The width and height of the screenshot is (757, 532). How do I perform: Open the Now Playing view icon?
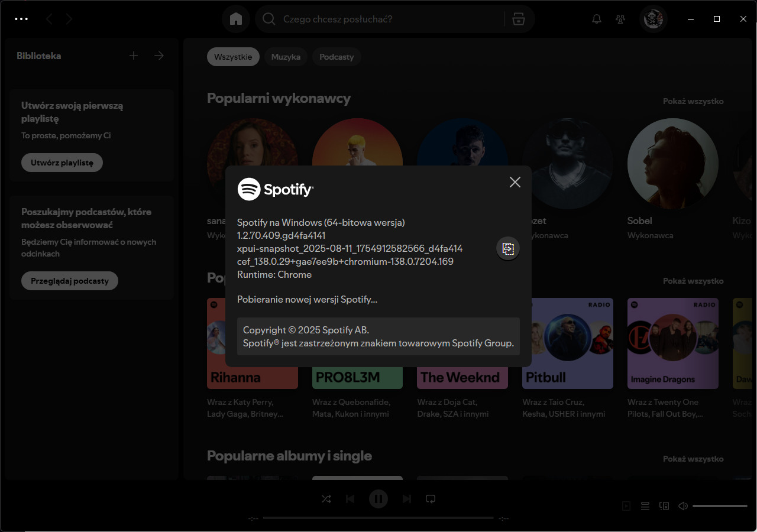[626, 506]
